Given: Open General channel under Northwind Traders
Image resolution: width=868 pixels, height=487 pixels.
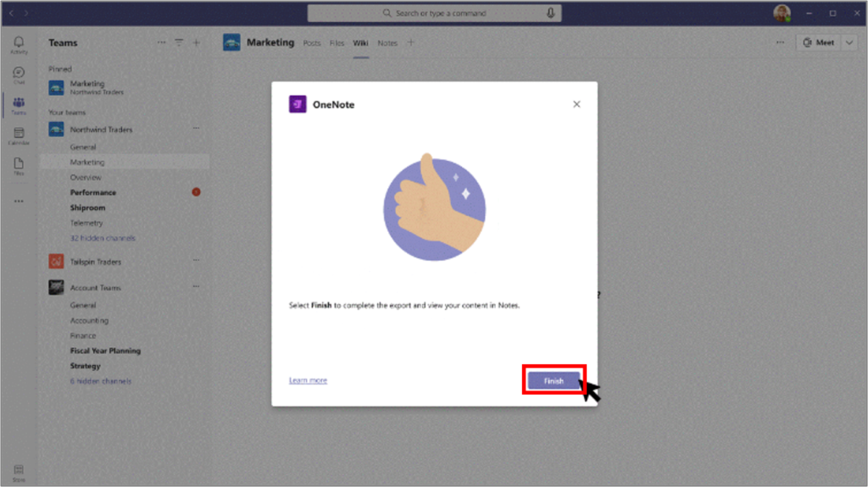Looking at the screenshot, I should coord(83,147).
